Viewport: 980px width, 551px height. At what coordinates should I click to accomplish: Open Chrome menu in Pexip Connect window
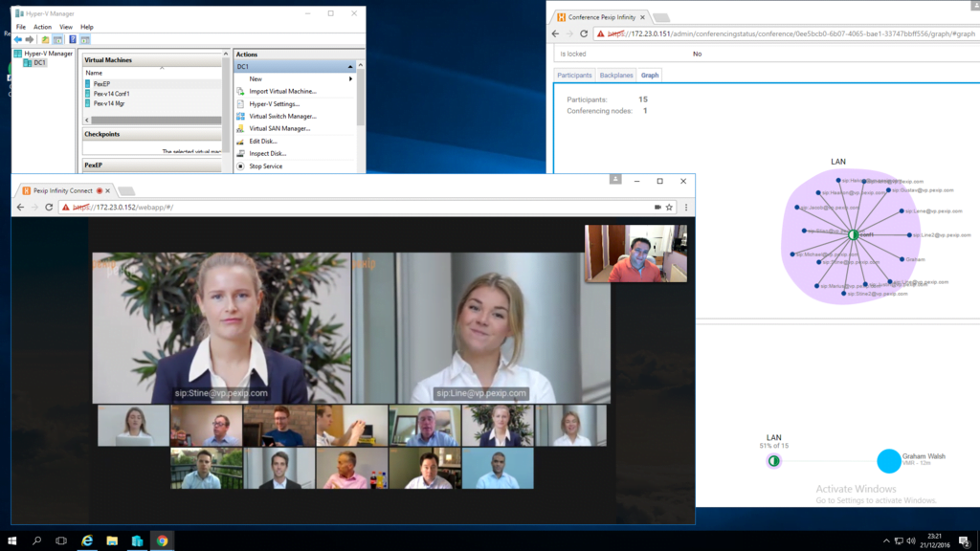pyautogui.click(x=685, y=207)
